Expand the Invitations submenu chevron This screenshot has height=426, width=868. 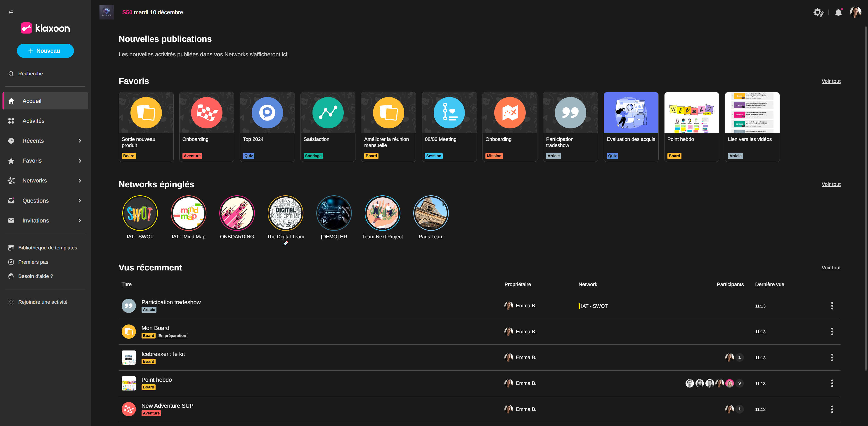80,220
